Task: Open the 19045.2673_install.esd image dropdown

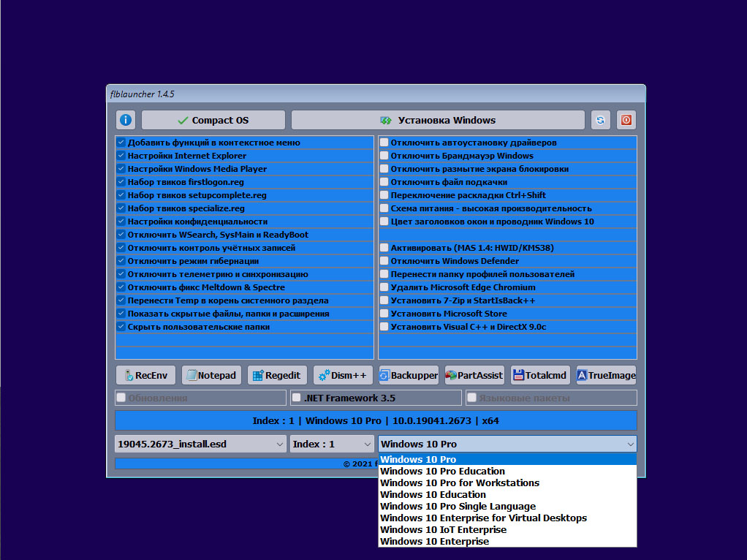Action: point(200,444)
